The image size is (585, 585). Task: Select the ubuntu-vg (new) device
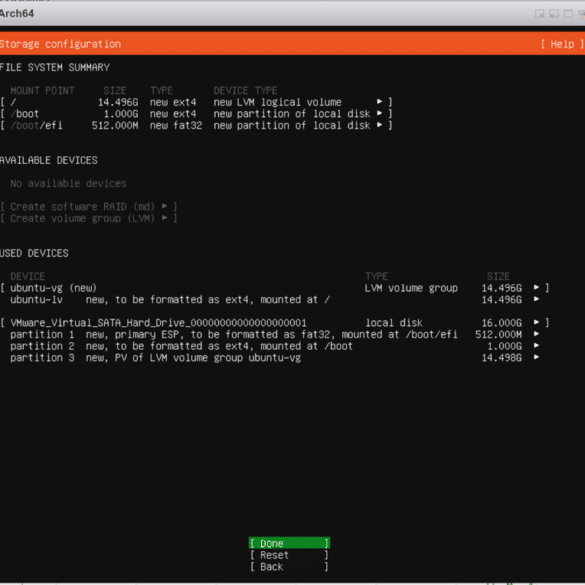[53, 288]
